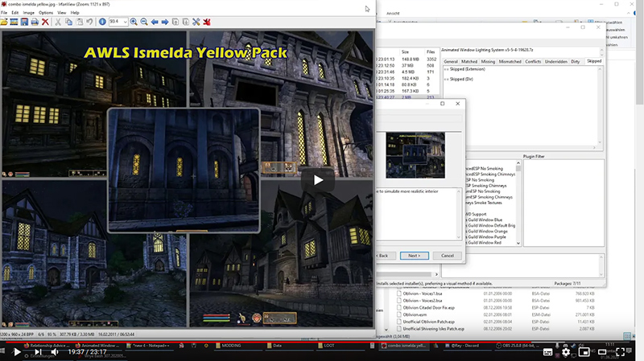Viewport: 644px width, 361px height.
Task: Check the Oblivion - Voices2.bsa checkbox
Action: point(398,301)
